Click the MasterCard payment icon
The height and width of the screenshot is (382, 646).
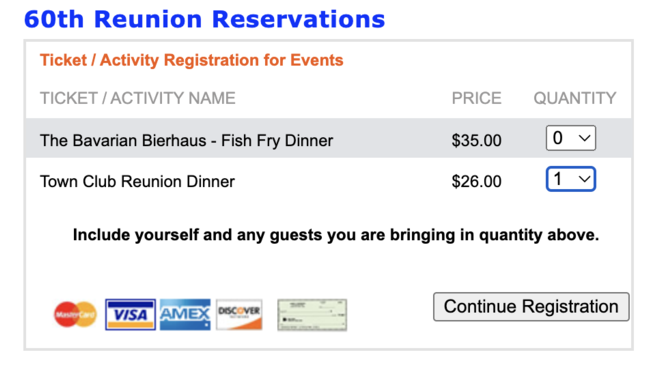[x=75, y=314]
